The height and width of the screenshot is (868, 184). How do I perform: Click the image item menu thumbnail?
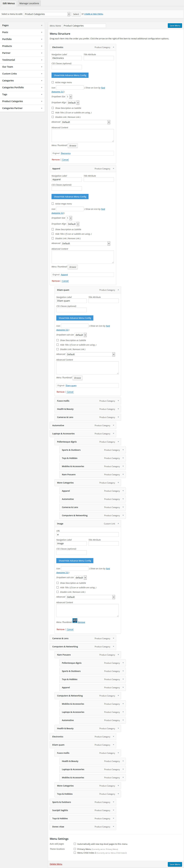(75, 620)
